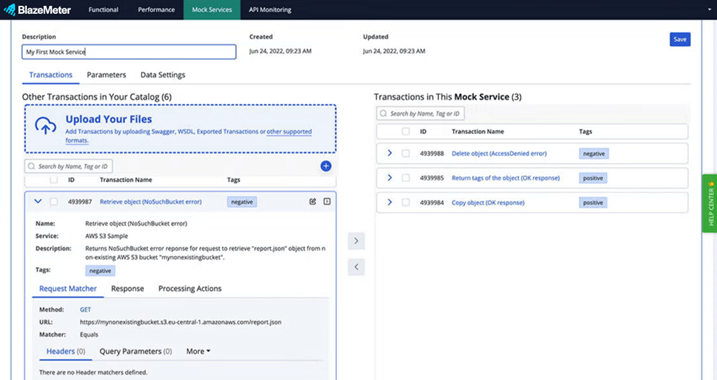Select the Headers (0) tab
The width and height of the screenshot is (717, 380).
66,351
